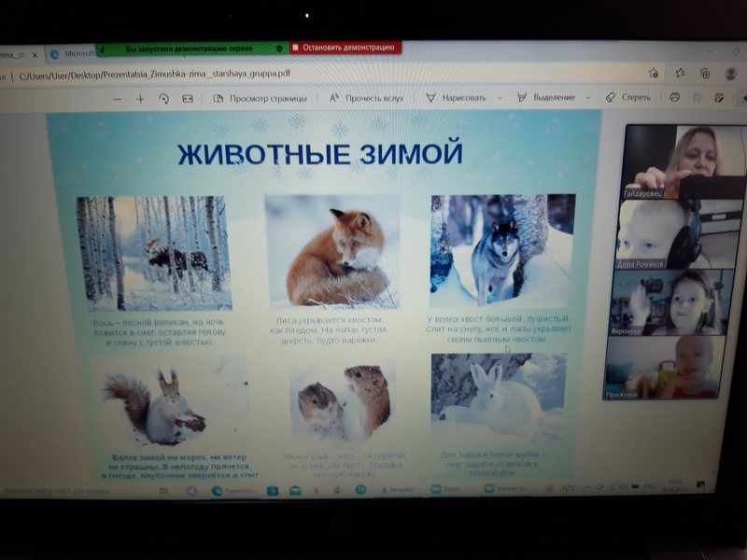Viewport: 747px width, 560px height.
Task: Switch to the Microsoft browser tab
Action: coord(72,54)
